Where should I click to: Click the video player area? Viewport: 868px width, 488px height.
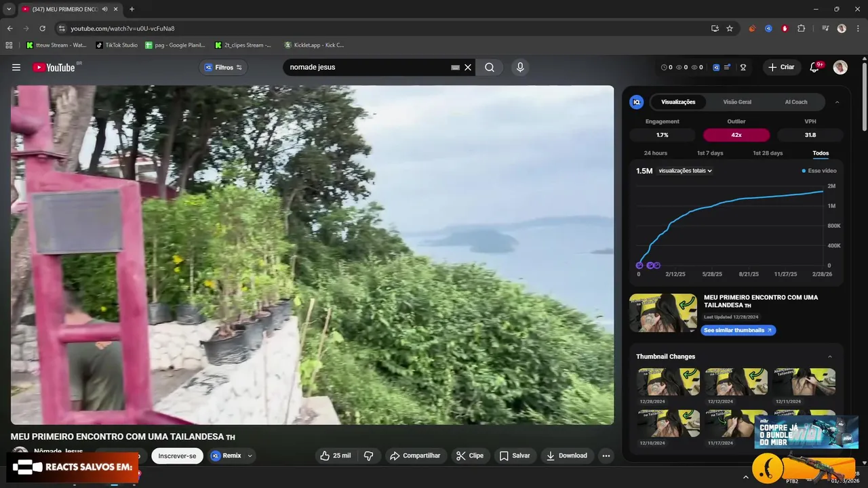[x=312, y=255]
